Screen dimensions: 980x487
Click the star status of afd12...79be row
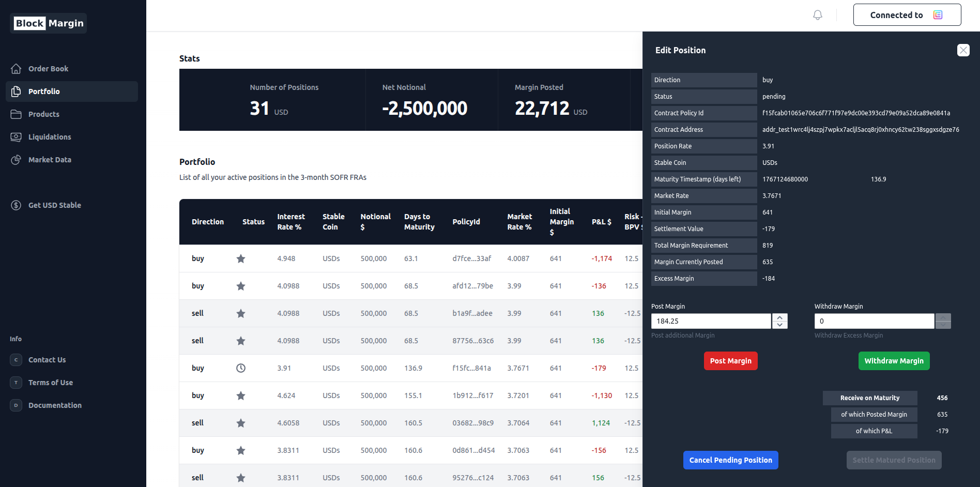tap(241, 286)
